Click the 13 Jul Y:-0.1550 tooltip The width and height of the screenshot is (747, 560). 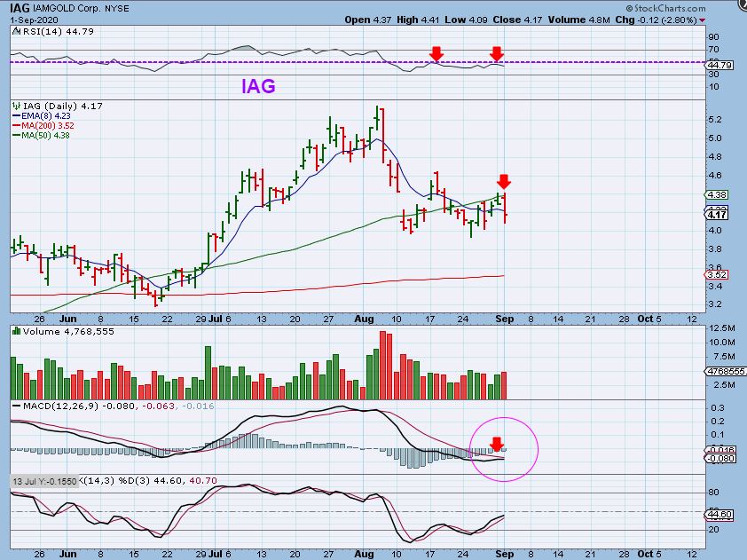(x=43, y=481)
